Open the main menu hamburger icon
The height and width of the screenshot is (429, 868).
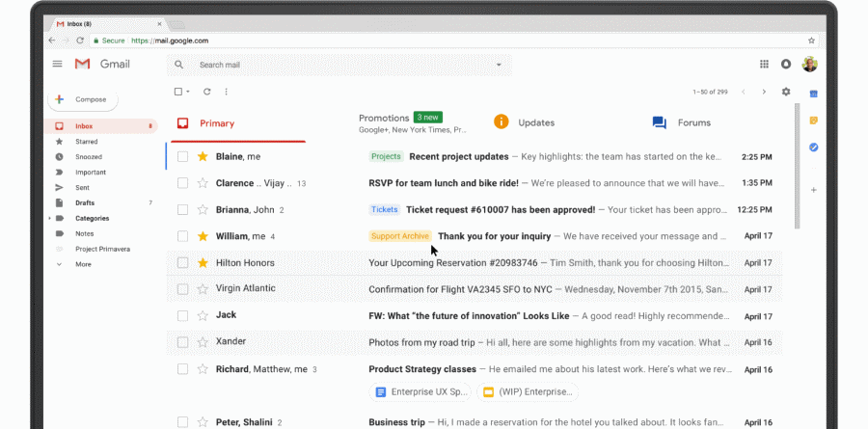[57, 65]
